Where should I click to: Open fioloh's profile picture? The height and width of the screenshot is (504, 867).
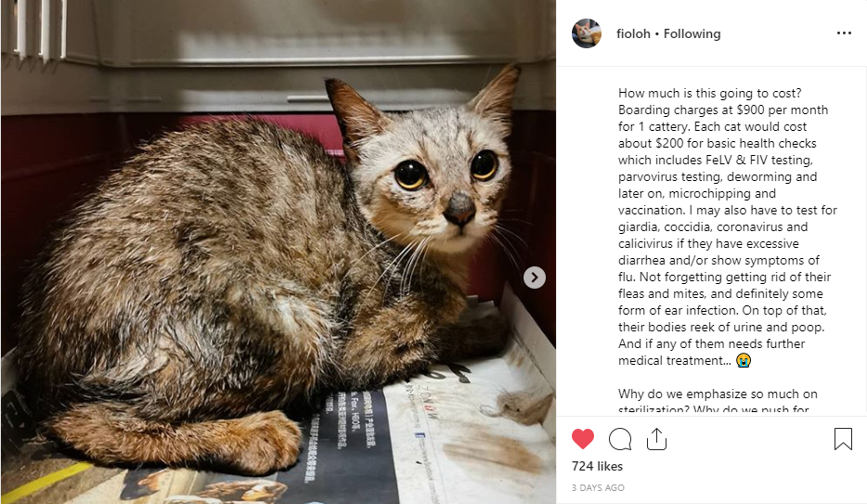[x=587, y=33]
